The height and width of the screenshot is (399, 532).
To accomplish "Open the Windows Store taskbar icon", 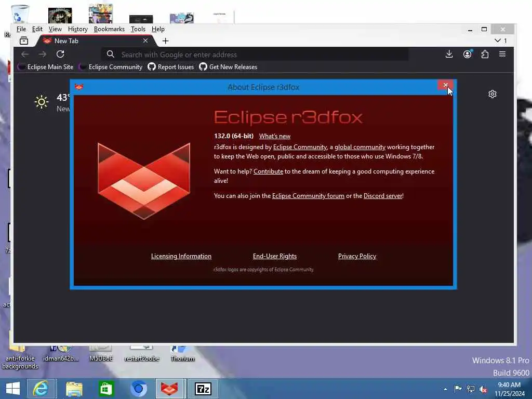I will click(105, 389).
